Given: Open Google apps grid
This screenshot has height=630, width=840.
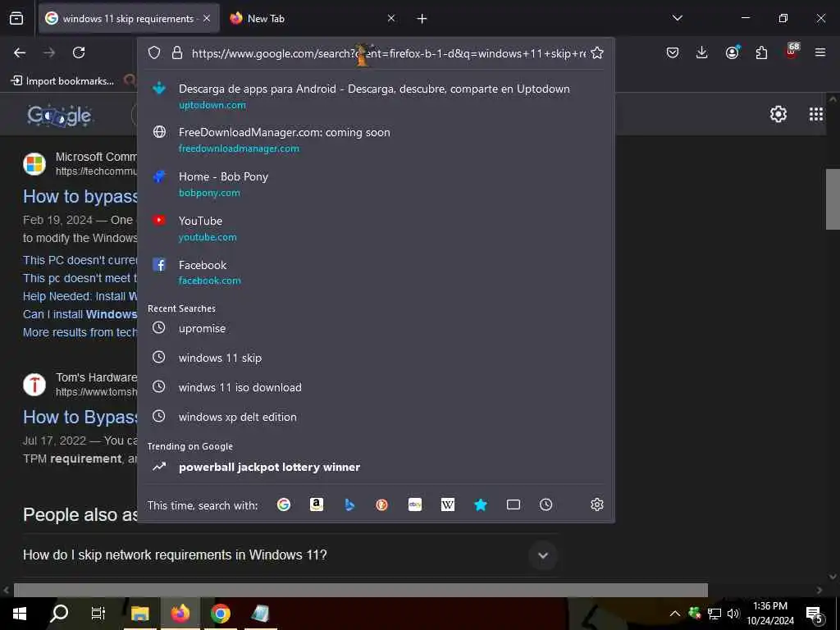Looking at the screenshot, I should [x=816, y=114].
